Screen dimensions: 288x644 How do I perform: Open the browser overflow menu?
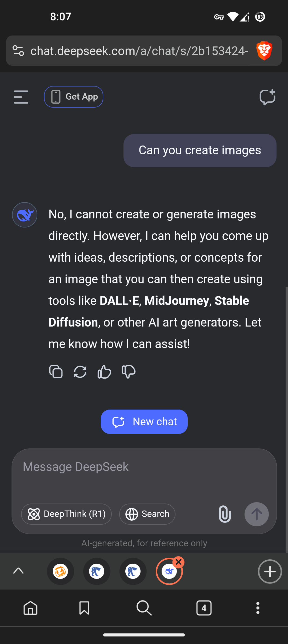click(258, 608)
